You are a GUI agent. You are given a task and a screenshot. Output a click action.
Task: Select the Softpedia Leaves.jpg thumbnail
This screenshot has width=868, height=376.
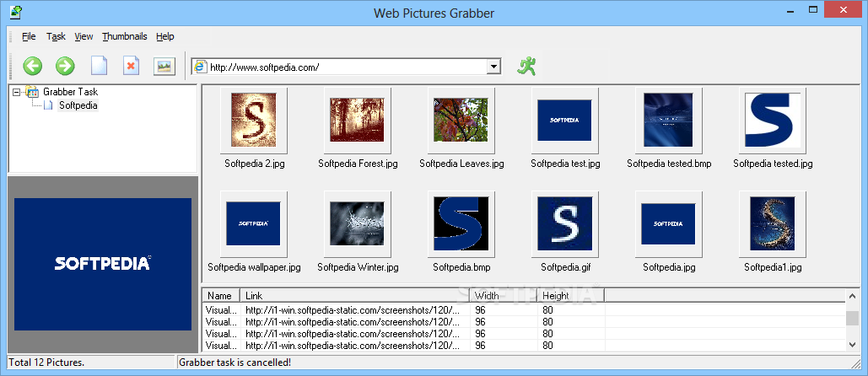[x=461, y=120]
